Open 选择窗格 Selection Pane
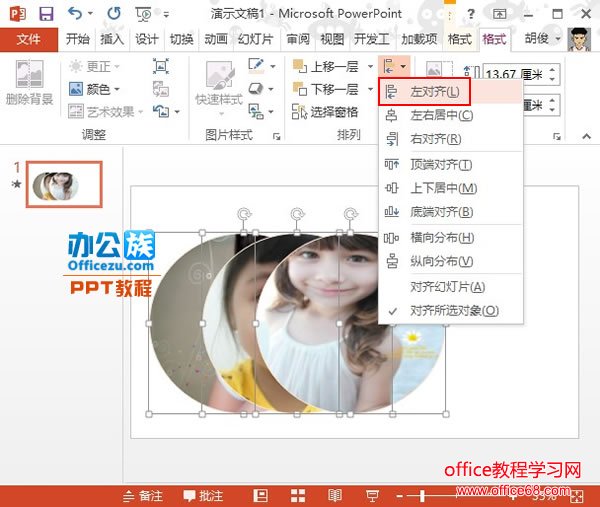 click(x=325, y=112)
